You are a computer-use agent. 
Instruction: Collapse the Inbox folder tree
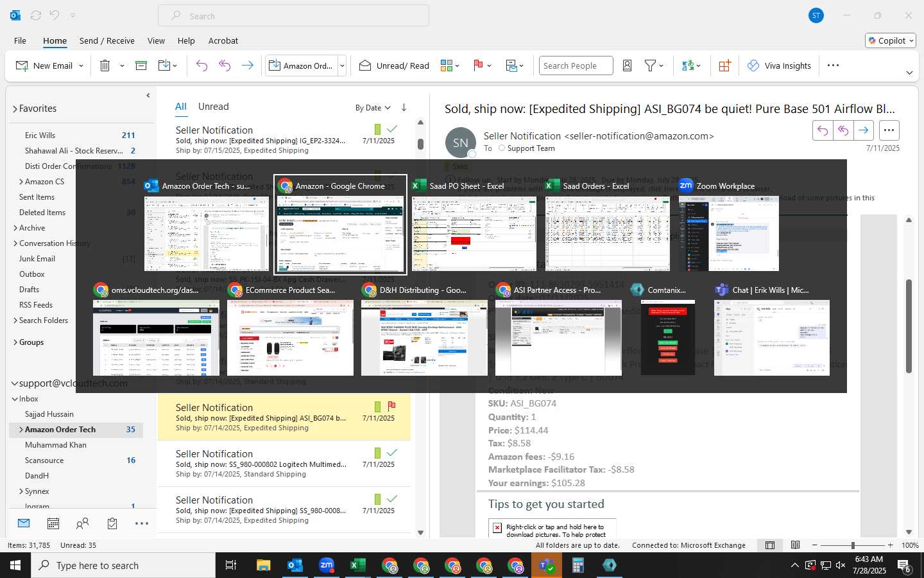point(15,399)
